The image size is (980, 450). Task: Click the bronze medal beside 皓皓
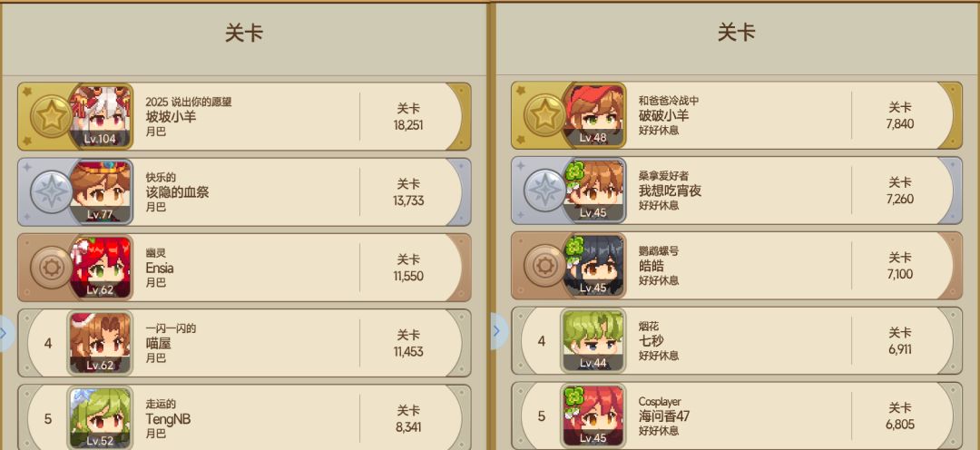544,266
